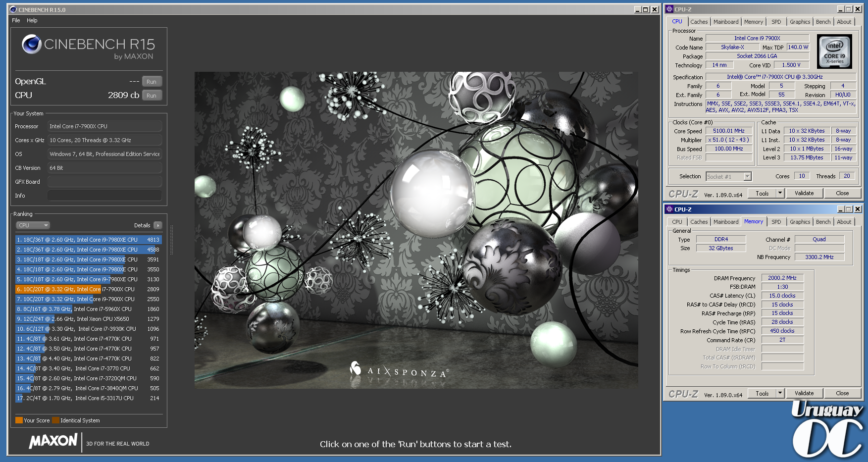Select i7-5960X ranking row scoring 1860
Image resolution: width=868 pixels, height=462 pixels.
[x=89, y=309]
